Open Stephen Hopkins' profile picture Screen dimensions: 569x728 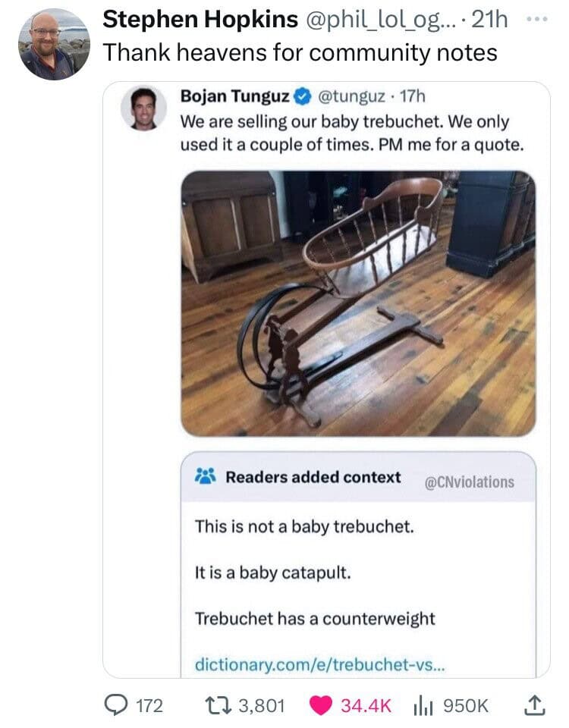(x=54, y=44)
